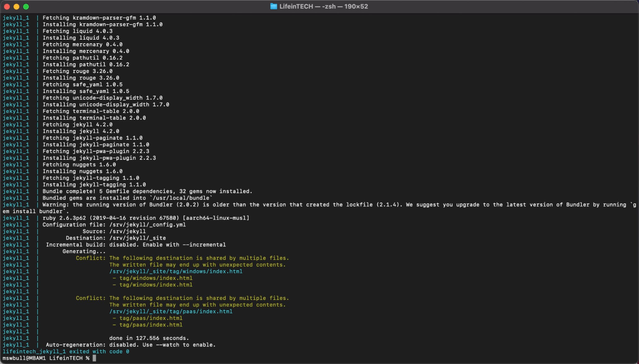Click line 'Fetching nuggets 1.6.0'
Viewport: 639px width, 364px height.
coord(79,165)
